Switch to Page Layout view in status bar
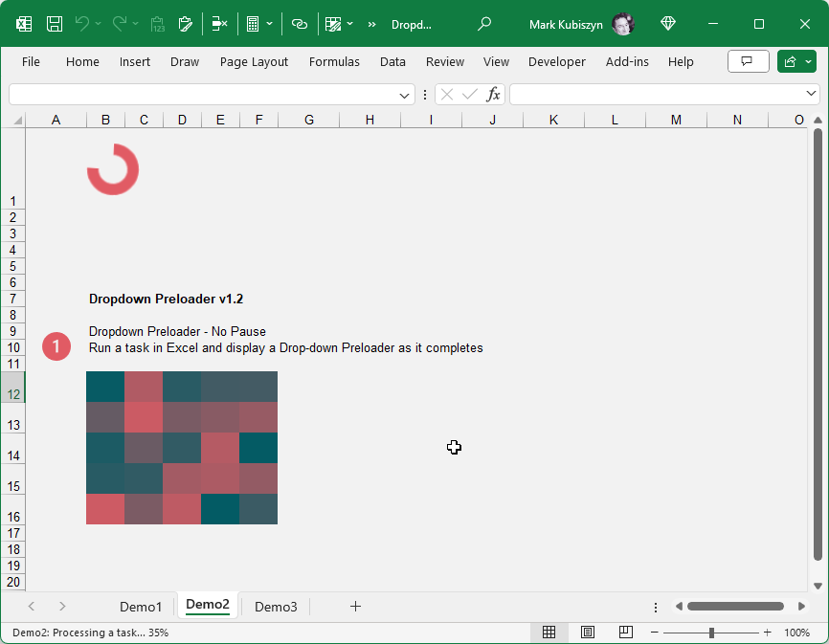The image size is (829, 644). (587, 633)
